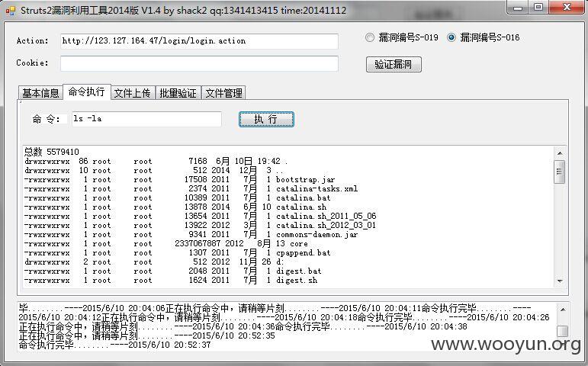The image size is (588, 366).
Task: Click the digest.bat entry
Action: [298, 271]
